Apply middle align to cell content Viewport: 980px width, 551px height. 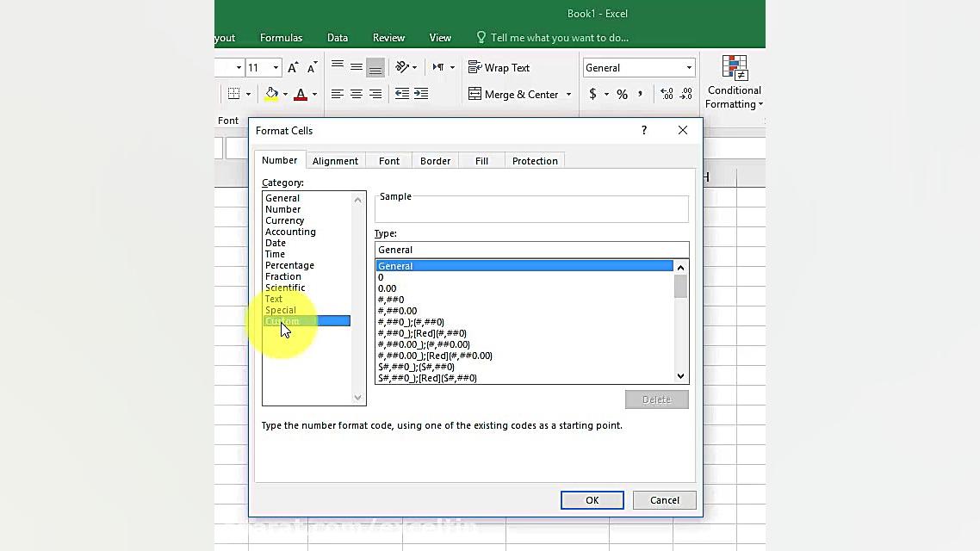(x=357, y=67)
